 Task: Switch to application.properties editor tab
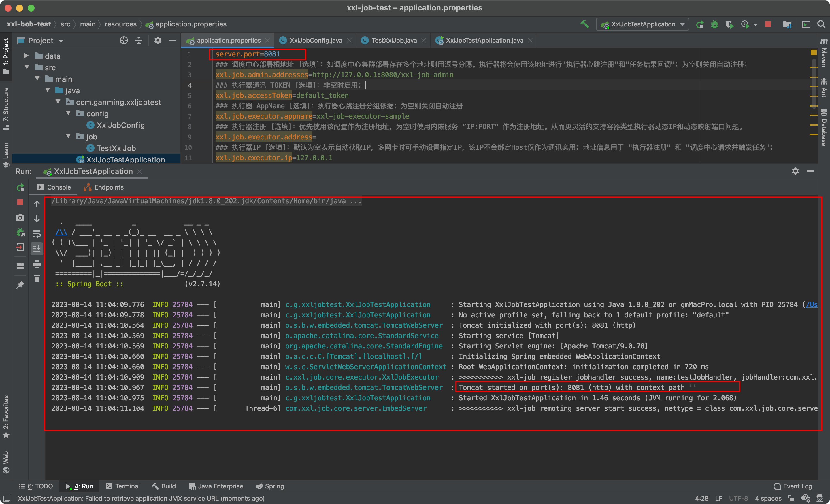pos(228,40)
